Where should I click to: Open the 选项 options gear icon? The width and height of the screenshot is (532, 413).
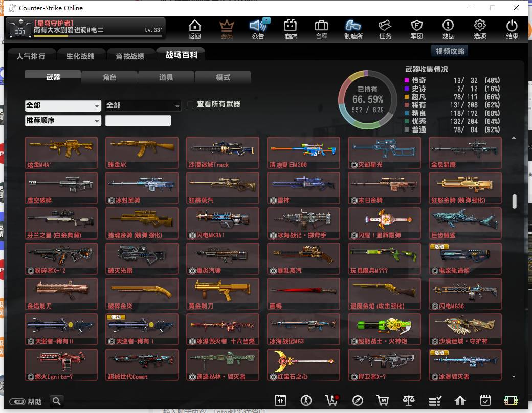pos(480,29)
